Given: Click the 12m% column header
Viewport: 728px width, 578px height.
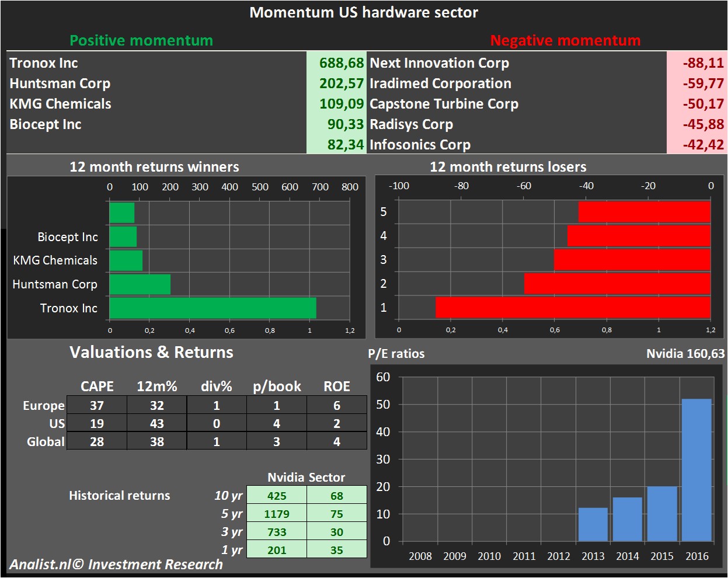Looking at the screenshot, I should [157, 387].
